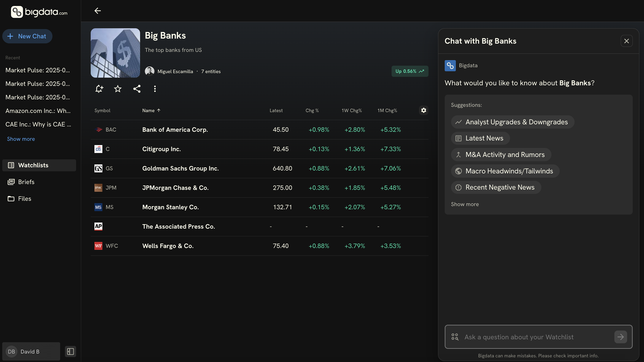Click the Briefs sidebar icon
This screenshot has width=644, height=362.
point(11,182)
